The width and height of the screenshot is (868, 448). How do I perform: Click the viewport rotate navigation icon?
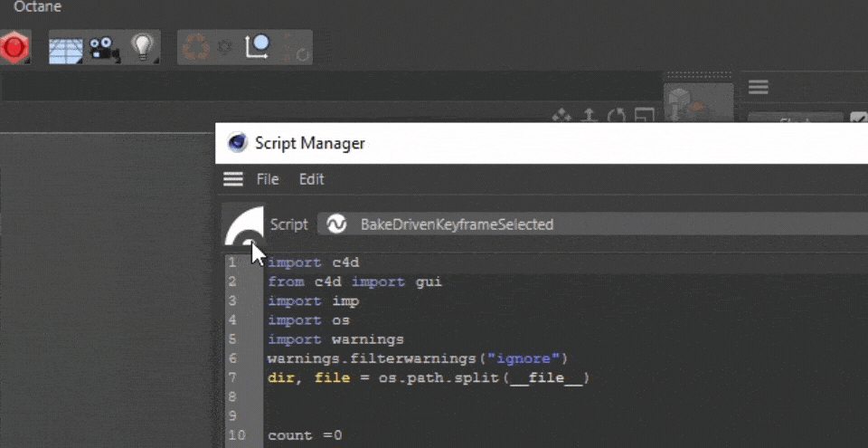point(616,117)
